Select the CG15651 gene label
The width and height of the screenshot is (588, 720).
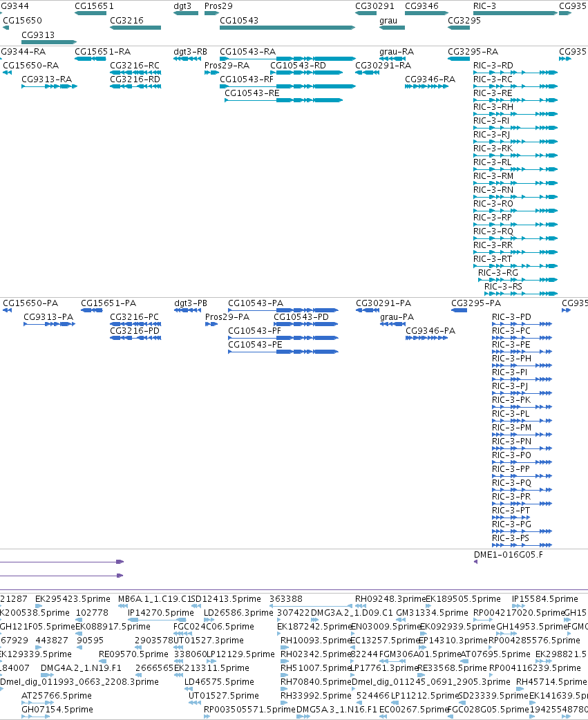(x=94, y=6)
